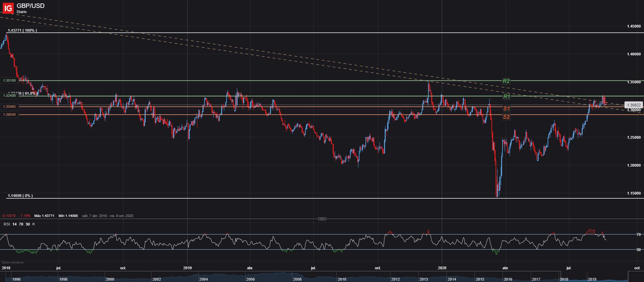Jump to 2000 in the history navigator

pyautogui.click(x=110, y=279)
